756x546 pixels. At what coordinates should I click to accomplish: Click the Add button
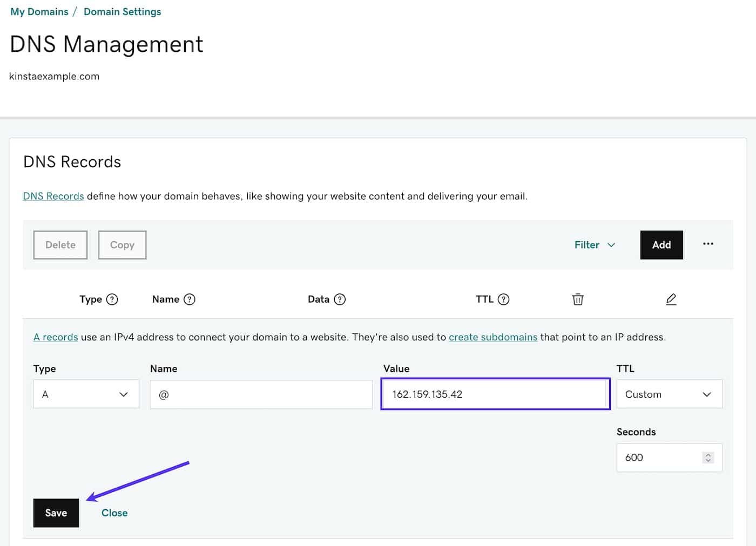(x=661, y=244)
